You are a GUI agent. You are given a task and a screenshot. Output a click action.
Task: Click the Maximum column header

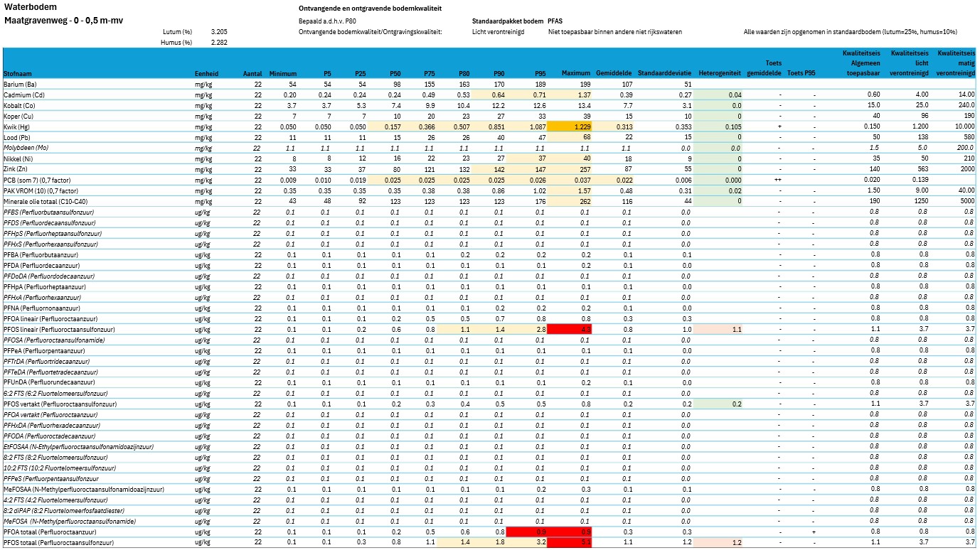click(576, 73)
